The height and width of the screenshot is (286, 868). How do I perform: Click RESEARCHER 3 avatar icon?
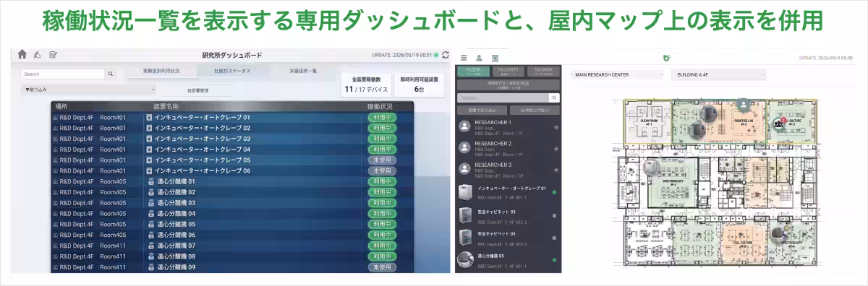pos(465,169)
